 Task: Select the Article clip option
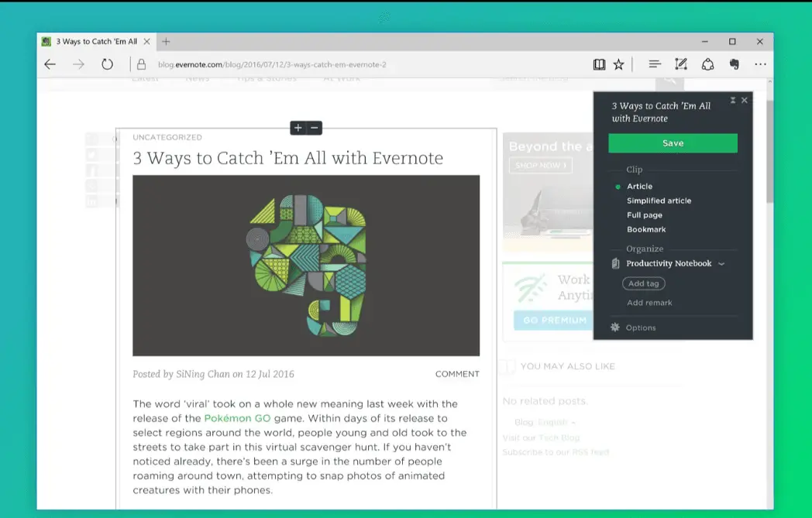click(639, 187)
